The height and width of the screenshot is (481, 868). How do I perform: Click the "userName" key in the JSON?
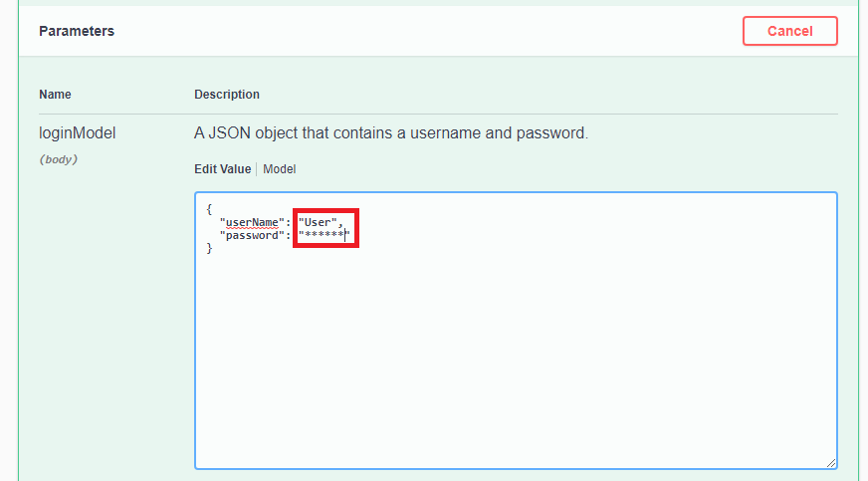(x=252, y=222)
